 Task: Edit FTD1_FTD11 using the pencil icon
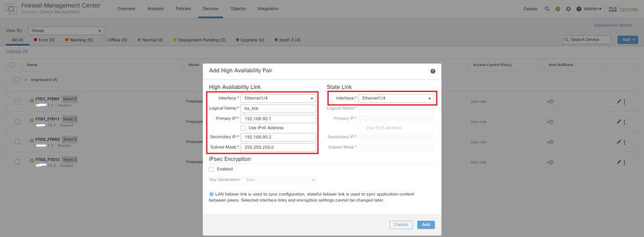618,122
